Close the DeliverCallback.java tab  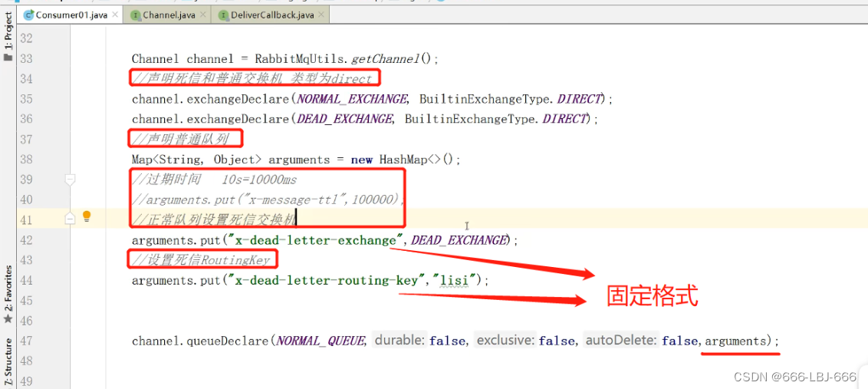tap(321, 15)
